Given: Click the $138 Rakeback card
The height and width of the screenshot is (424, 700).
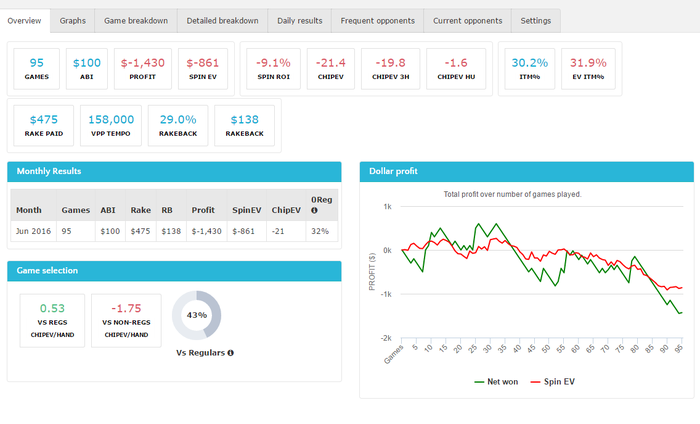Looking at the screenshot, I should coord(245,125).
